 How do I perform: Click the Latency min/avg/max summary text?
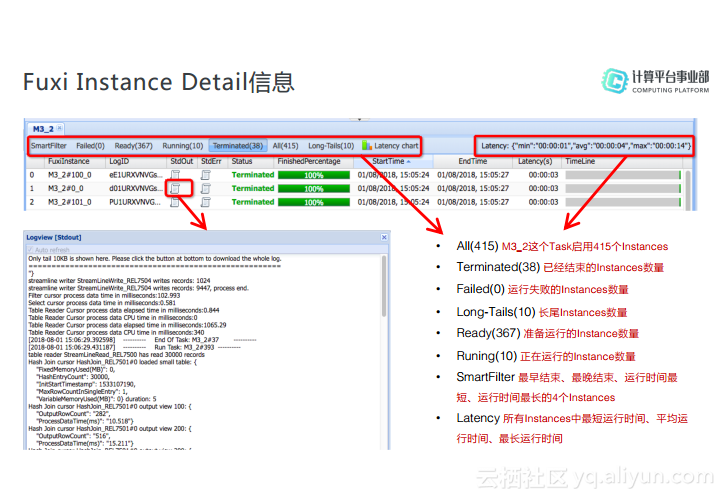pos(586,146)
